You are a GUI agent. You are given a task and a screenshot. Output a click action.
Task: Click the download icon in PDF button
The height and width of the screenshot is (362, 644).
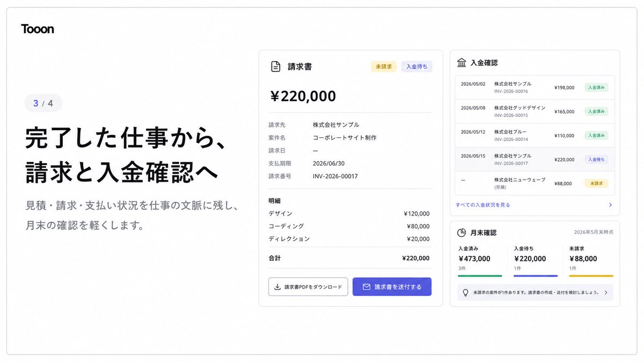[277, 287]
